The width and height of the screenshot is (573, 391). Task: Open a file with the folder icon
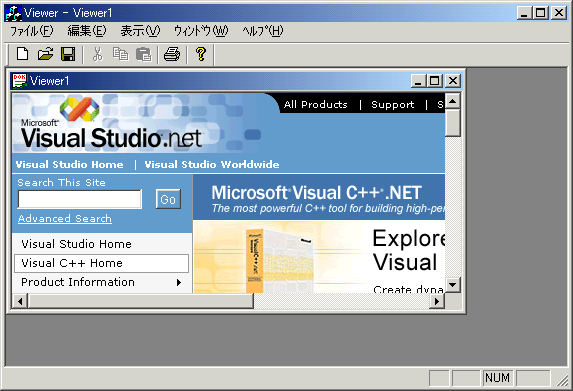[45, 54]
